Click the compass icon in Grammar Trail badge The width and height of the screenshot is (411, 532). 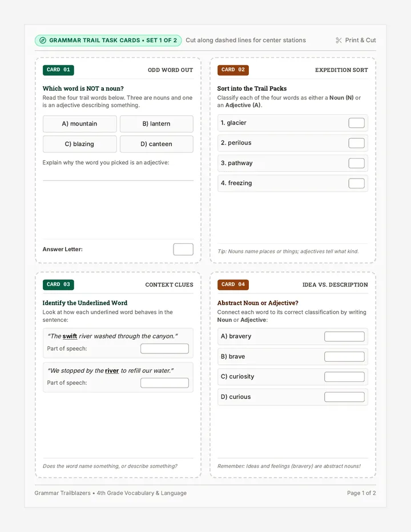[43, 41]
